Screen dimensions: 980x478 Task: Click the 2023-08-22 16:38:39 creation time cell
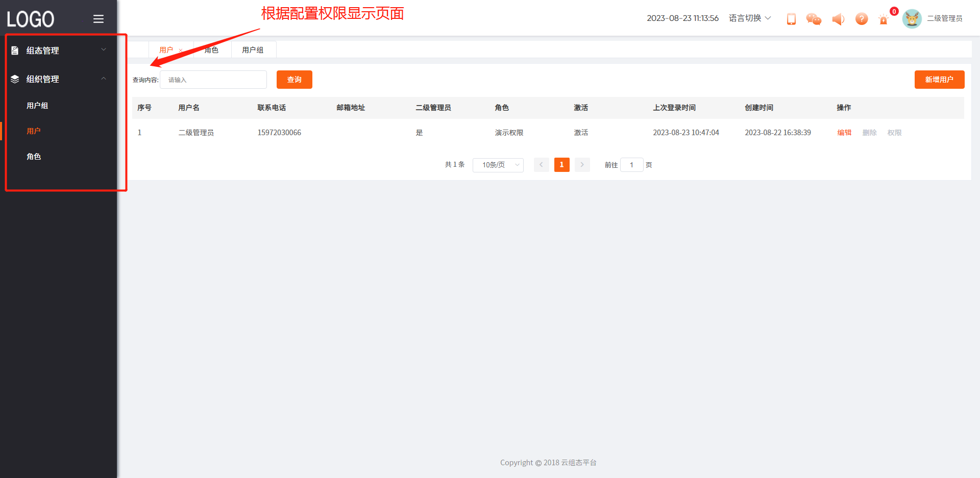(778, 133)
